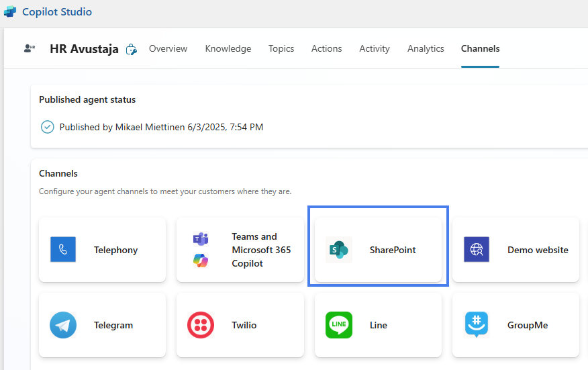
Task: Open the Activity tab
Action: tap(375, 48)
